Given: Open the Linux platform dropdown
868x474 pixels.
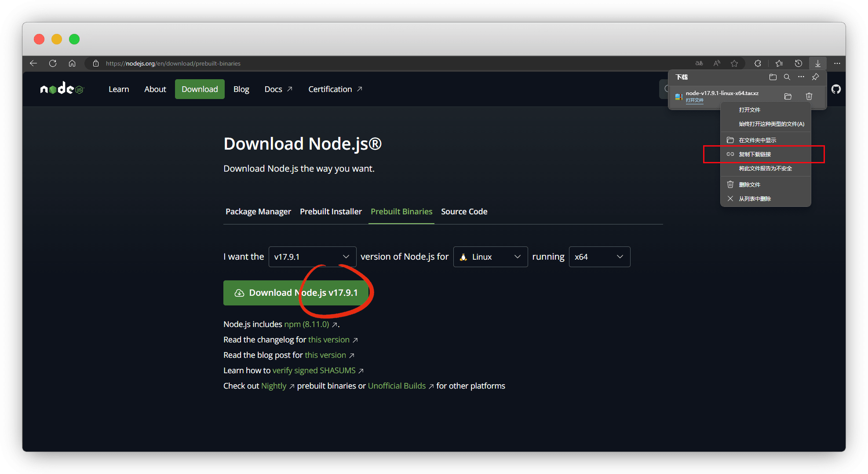Looking at the screenshot, I should [x=490, y=257].
